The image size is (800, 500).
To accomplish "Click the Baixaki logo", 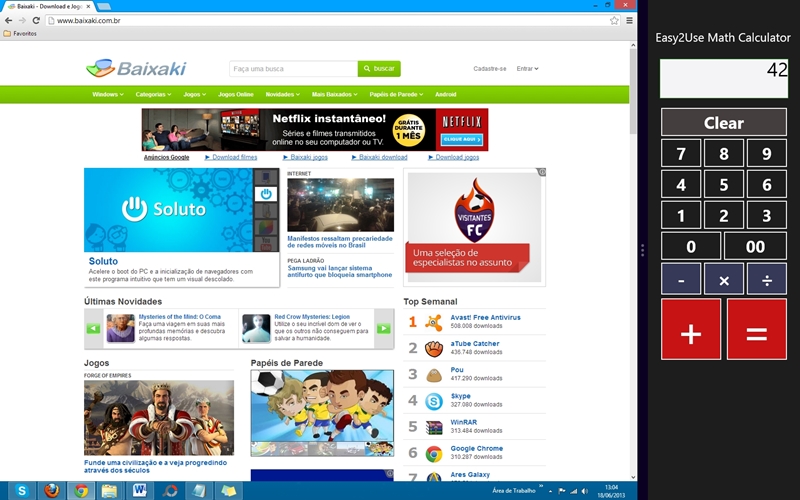I will [x=136, y=68].
